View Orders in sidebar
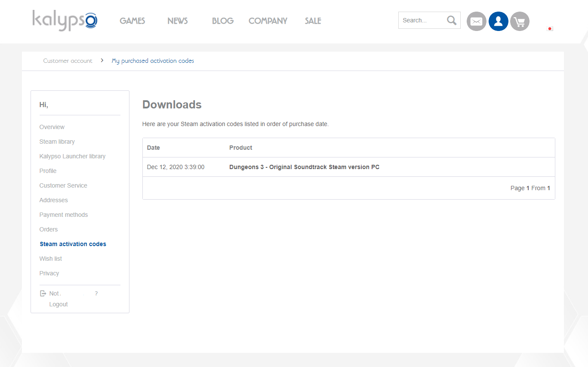This screenshot has height=367, width=588. pos(49,229)
